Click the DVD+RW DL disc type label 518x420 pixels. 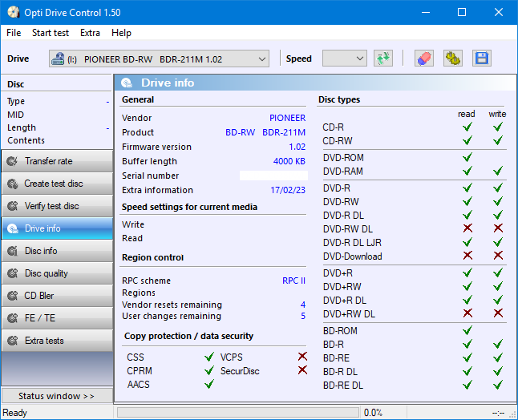349,313
